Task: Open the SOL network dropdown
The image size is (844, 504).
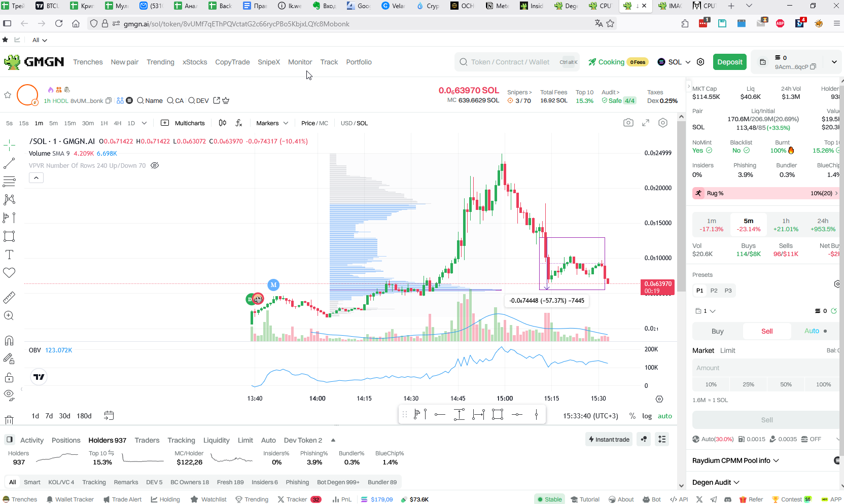Action: click(674, 62)
